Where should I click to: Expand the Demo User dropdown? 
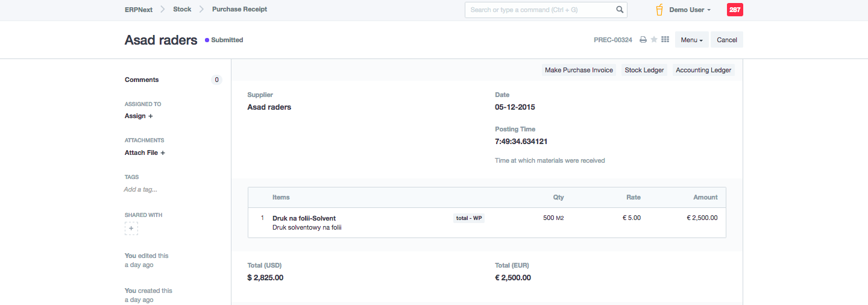coord(690,10)
